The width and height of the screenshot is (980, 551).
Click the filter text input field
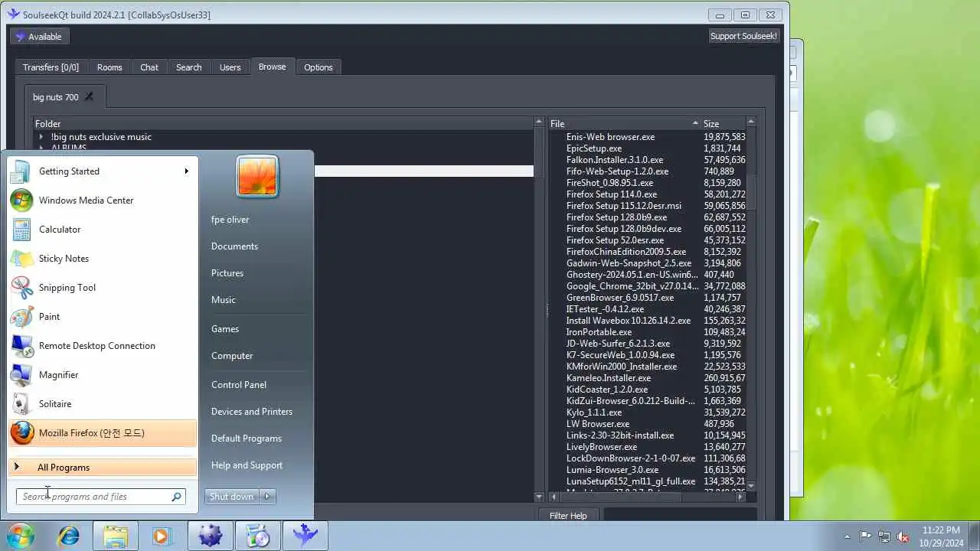[x=680, y=516]
